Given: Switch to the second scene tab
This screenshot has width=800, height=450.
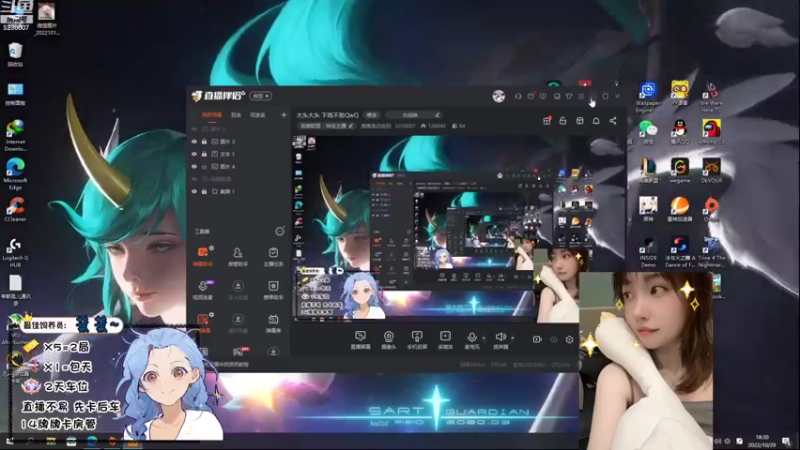Looking at the screenshot, I should click(x=236, y=115).
